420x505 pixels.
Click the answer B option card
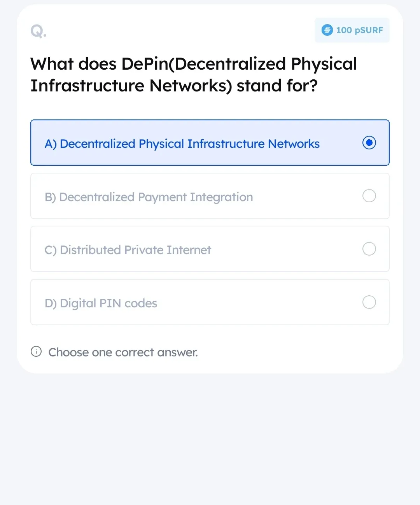click(x=210, y=196)
